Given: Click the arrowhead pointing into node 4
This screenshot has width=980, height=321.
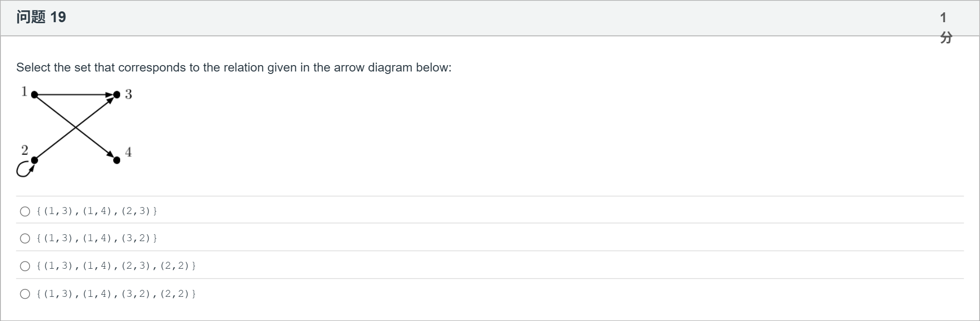Looking at the screenshot, I should pos(110,155).
